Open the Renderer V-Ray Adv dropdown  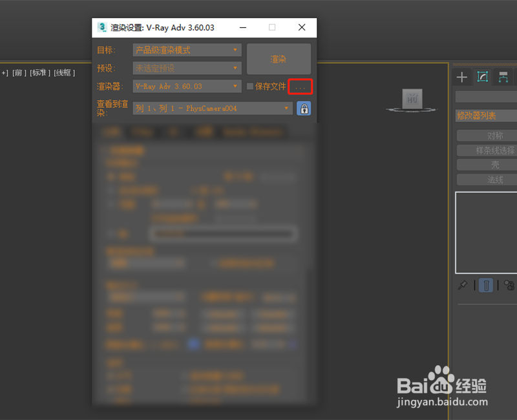coord(187,87)
